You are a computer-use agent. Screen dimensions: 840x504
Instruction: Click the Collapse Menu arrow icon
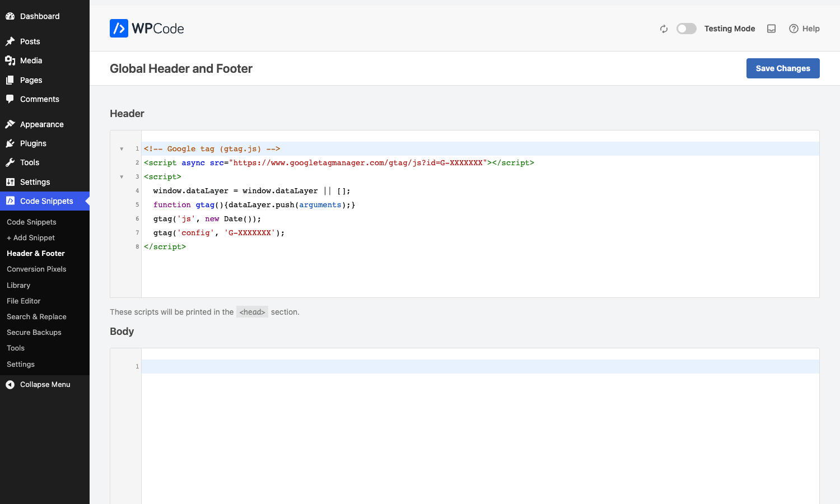[x=10, y=385]
